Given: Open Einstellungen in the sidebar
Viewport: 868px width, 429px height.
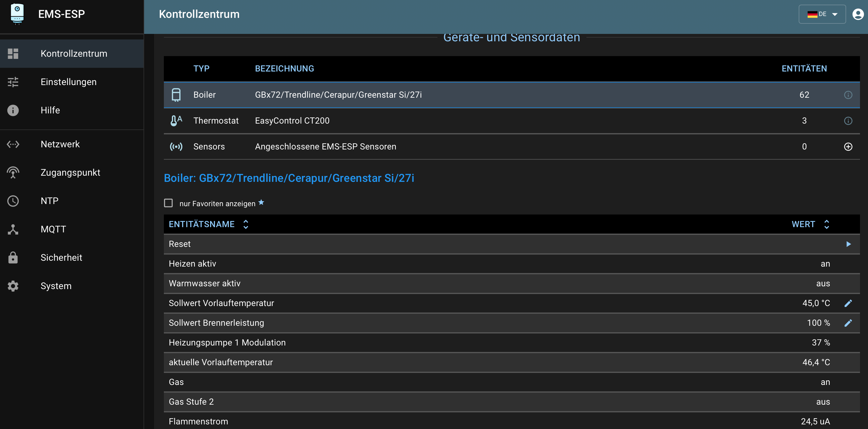Looking at the screenshot, I should tap(68, 82).
